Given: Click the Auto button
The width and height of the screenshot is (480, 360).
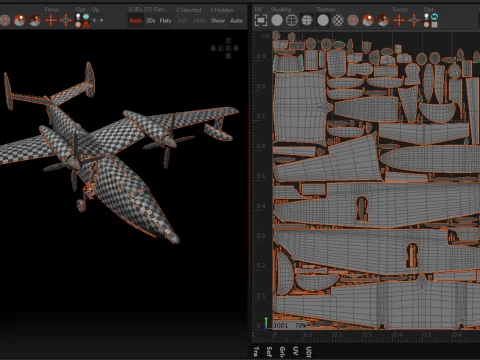Looking at the screenshot, I should click(236, 21).
